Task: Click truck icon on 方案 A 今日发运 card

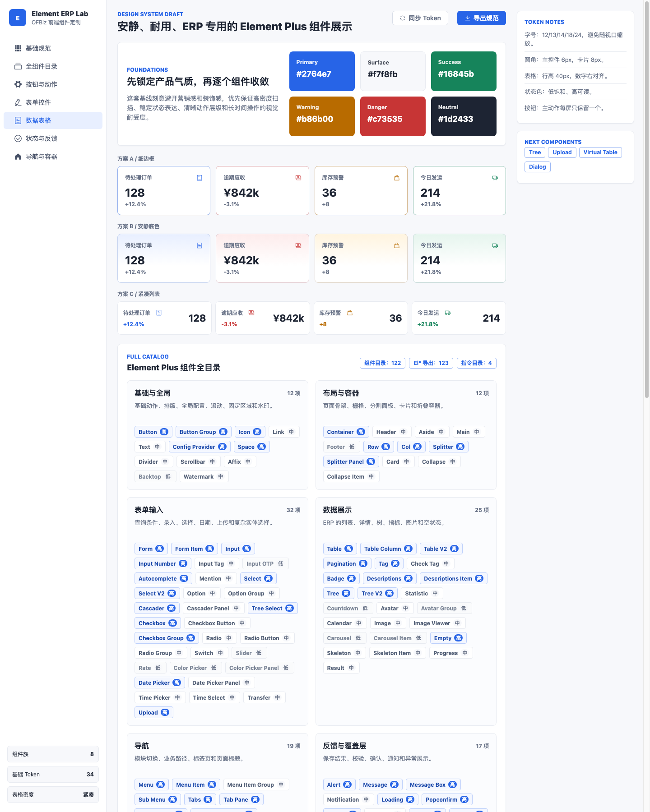Action: 495,178
